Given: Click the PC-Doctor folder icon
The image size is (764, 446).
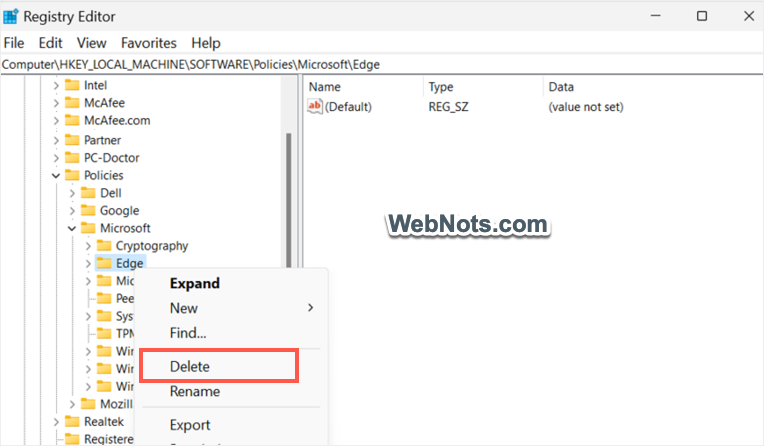Looking at the screenshot, I should coord(72,158).
